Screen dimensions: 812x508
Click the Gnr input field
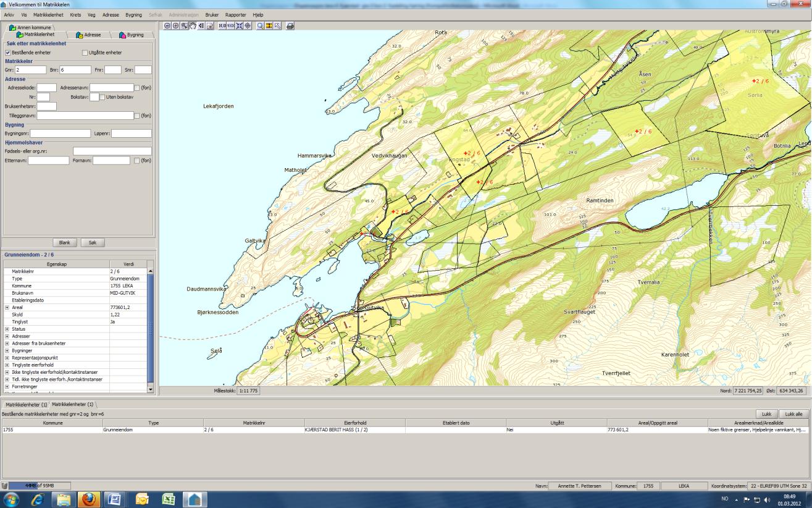click(x=31, y=70)
